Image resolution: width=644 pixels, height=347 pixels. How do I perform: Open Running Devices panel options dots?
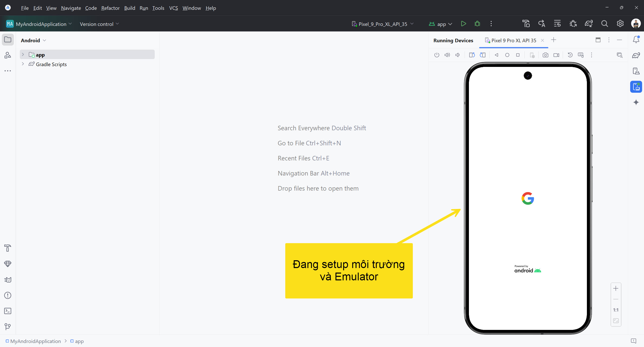click(x=609, y=40)
